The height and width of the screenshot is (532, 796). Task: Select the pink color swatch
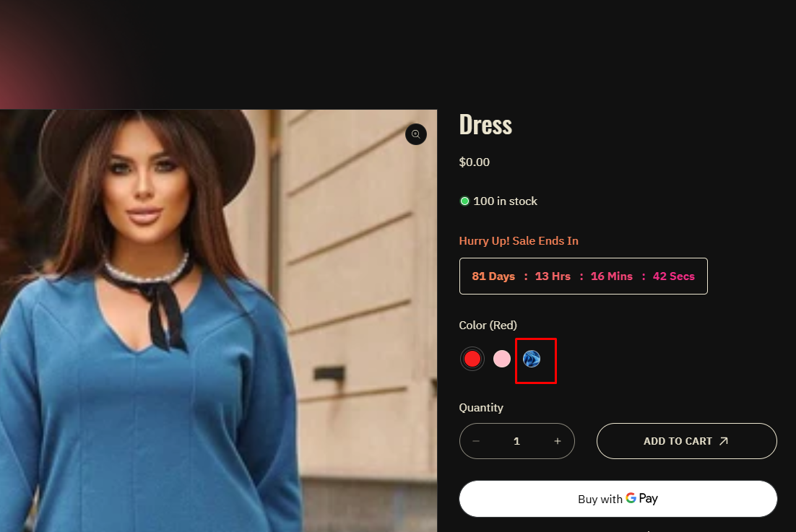tap(502, 359)
